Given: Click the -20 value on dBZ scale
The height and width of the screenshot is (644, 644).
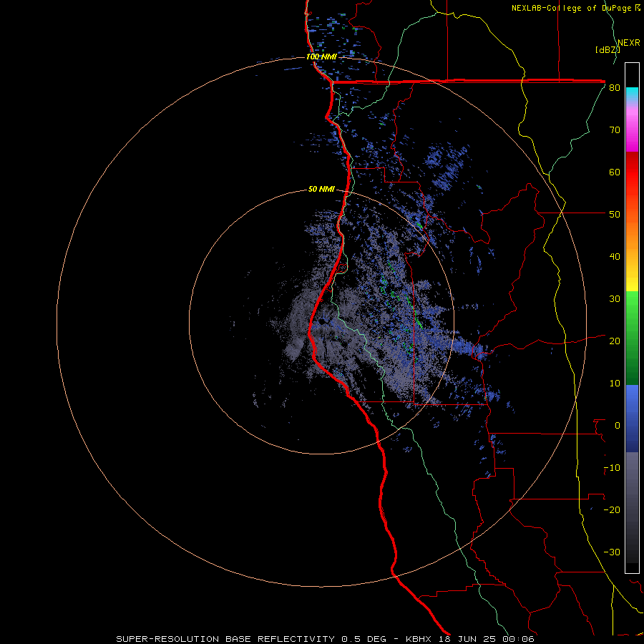Looking at the screenshot, I should tap(612, 510).
